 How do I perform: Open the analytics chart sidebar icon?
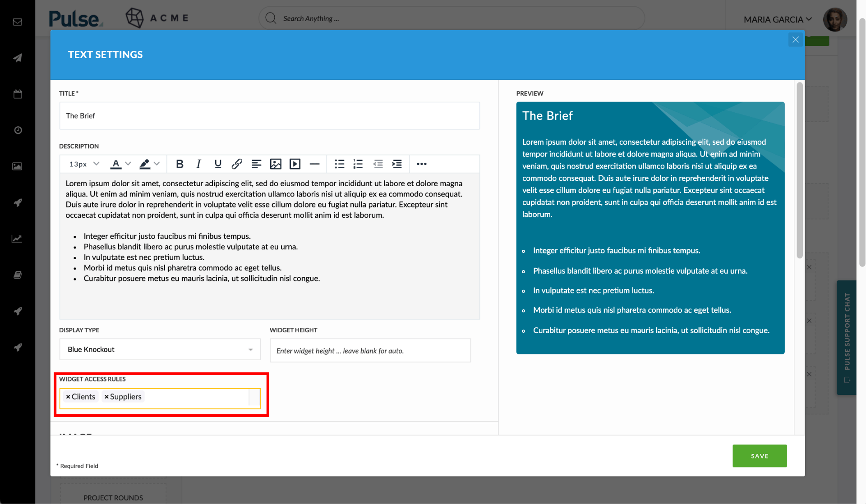pos(17,238)
